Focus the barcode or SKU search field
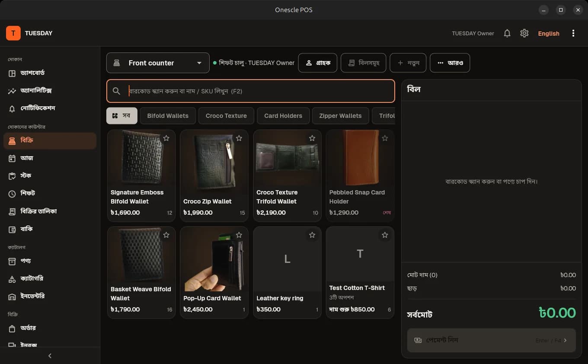588x364 pixels. click(251, 91)
